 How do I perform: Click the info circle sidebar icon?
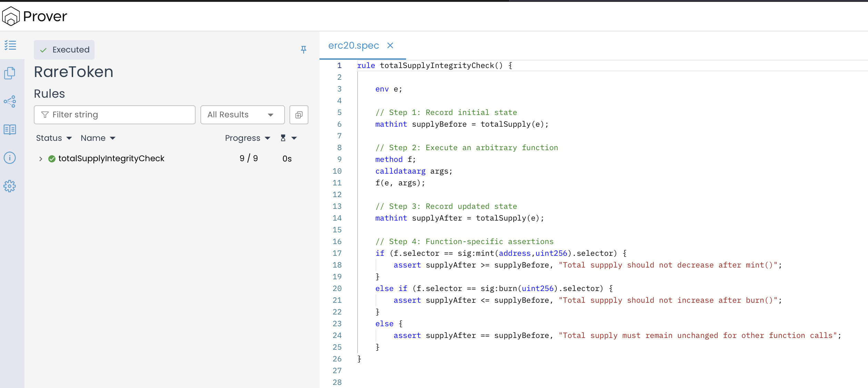coord(10,158)
